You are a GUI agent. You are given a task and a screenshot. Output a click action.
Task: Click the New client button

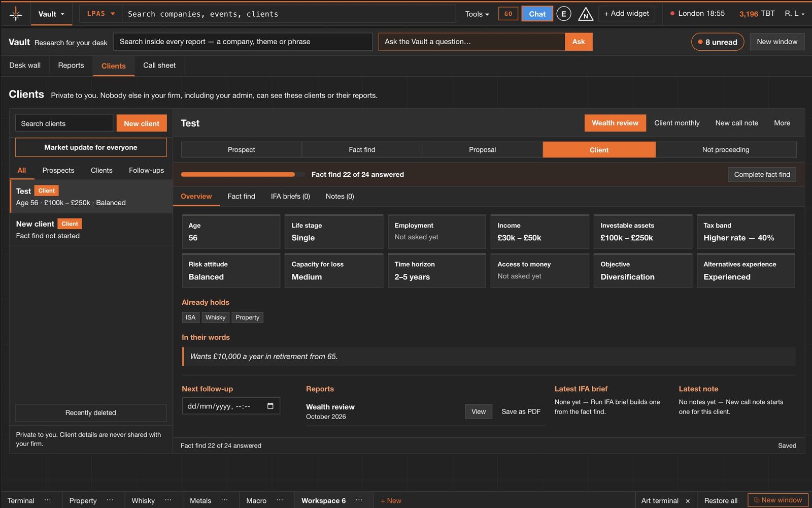[x=142, y=123]
